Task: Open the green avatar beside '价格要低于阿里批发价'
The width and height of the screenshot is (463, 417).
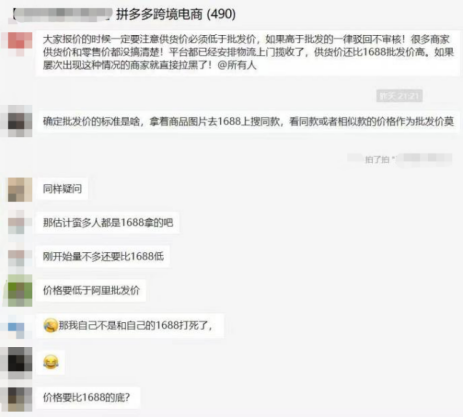Action: (x=20, y=290)
